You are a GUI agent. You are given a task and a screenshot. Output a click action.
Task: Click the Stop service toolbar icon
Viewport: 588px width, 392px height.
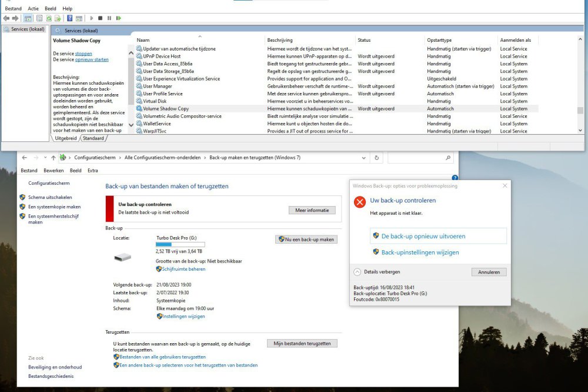pos(100,18)
